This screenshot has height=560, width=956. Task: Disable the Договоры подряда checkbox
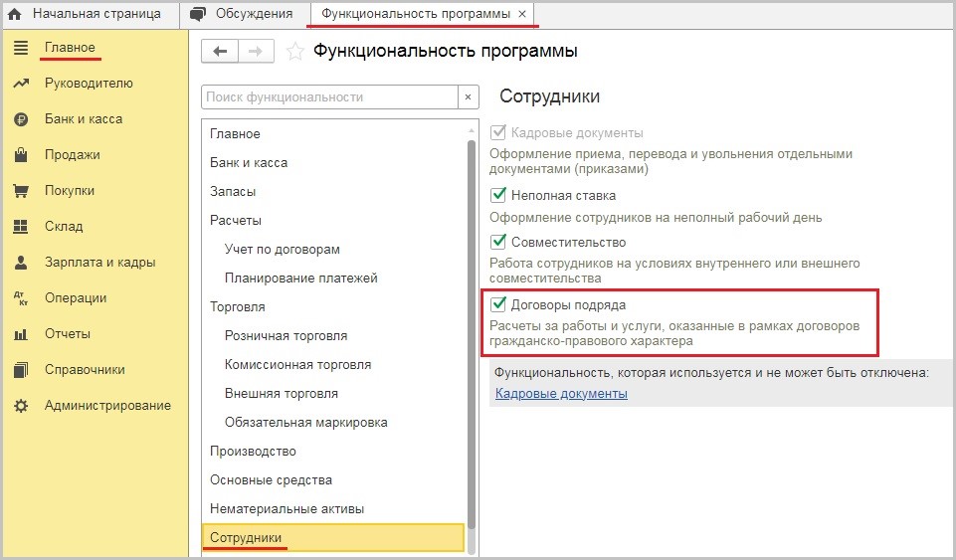click(498, 303)
